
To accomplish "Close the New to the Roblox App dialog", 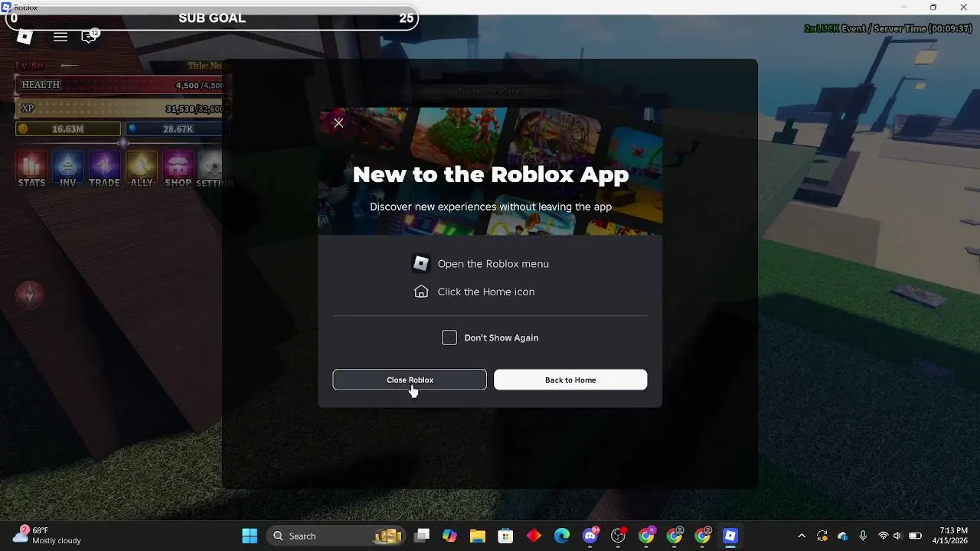I will (338, 122).
